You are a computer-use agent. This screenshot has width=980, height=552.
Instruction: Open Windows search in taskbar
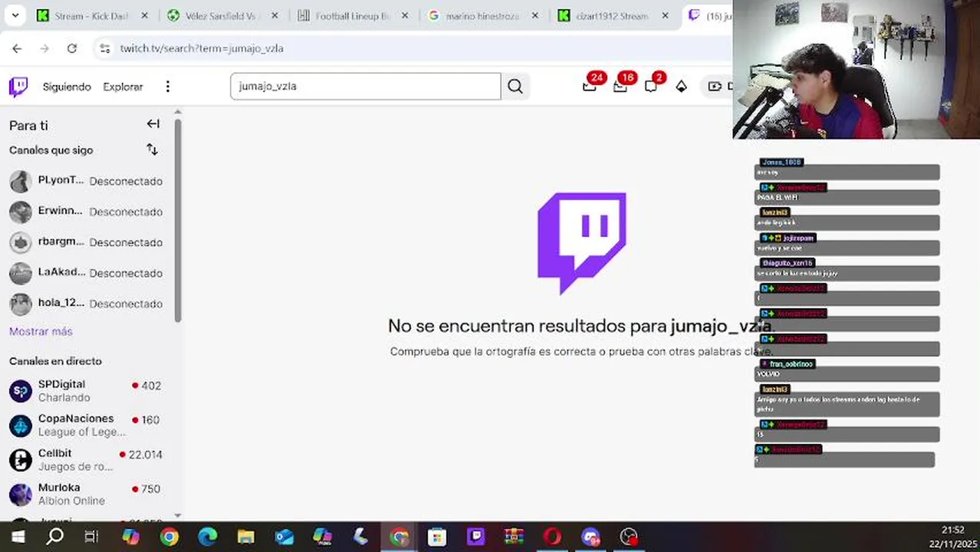coord(54,537)
